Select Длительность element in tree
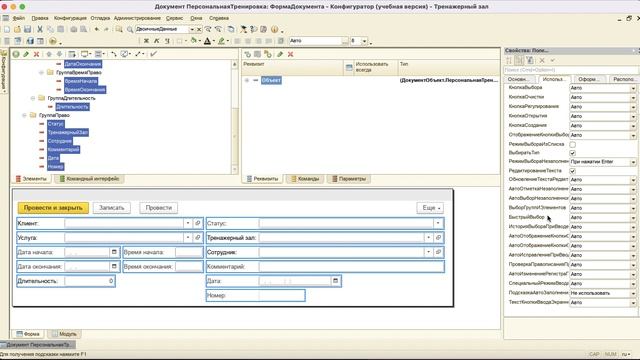Screen dimensions: 640x360 pos(72,107)
